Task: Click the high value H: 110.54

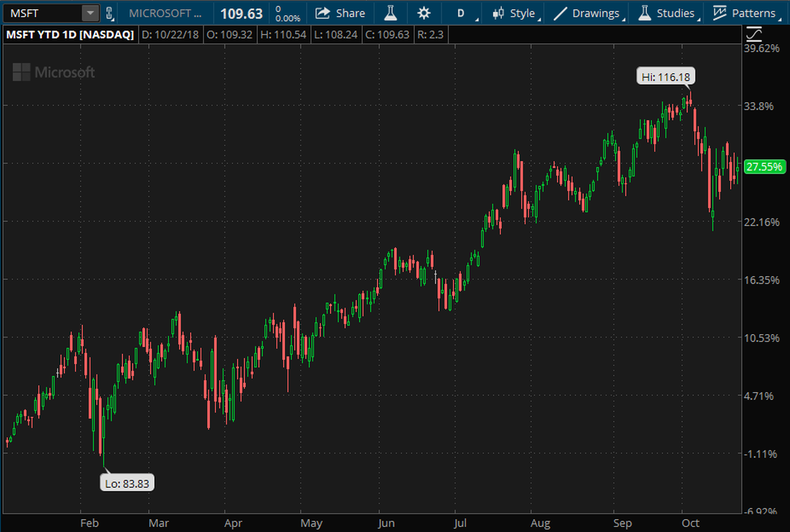Action: (x=283, y=34)
